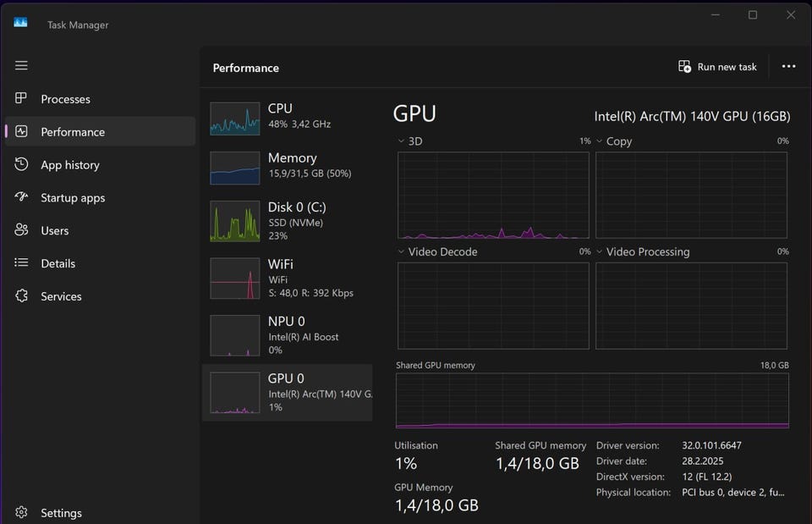
Task: Click the App history clock icon
Action: (22, 164)
